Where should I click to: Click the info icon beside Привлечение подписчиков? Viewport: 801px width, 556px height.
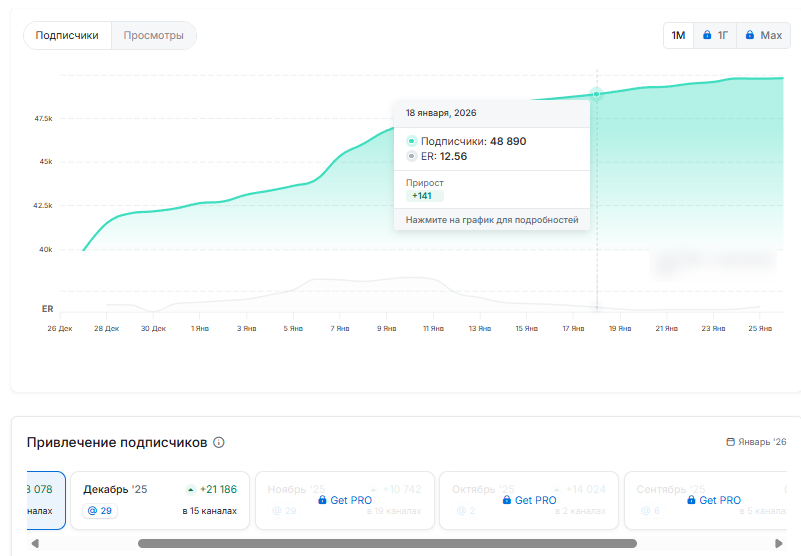(x=219, y=442)
